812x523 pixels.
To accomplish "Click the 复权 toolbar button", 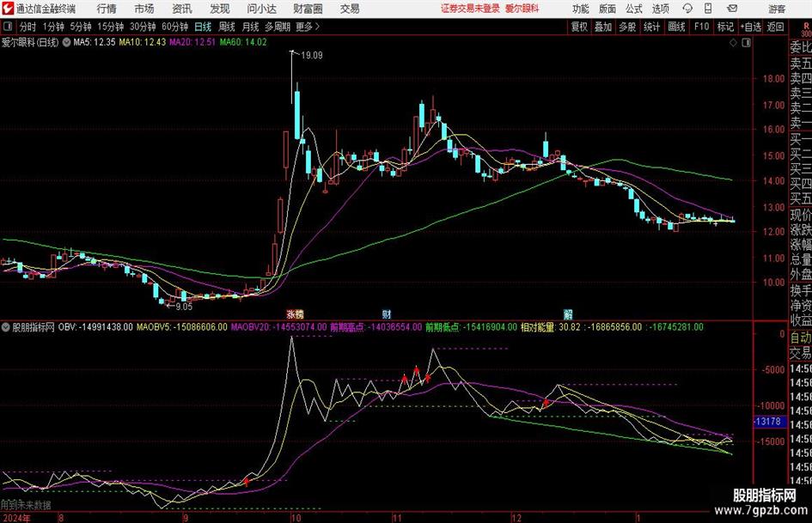I will 579,27.
